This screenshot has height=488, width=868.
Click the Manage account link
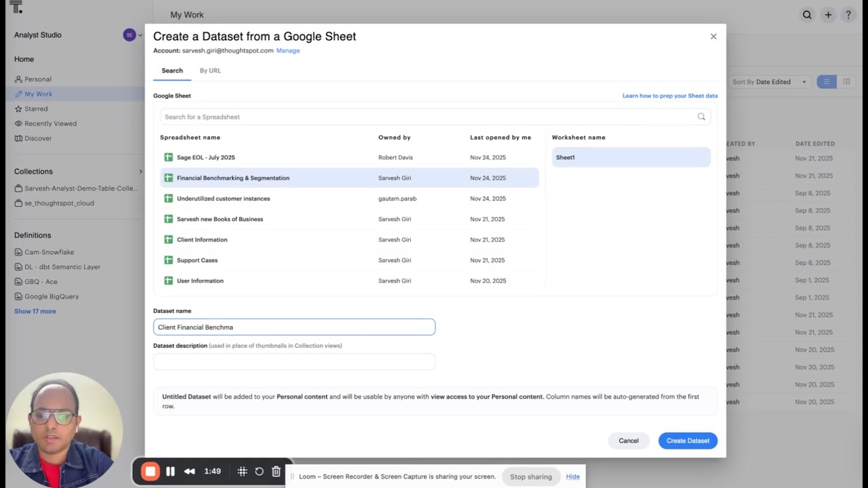pyautogui.click(x=288, y=51)
